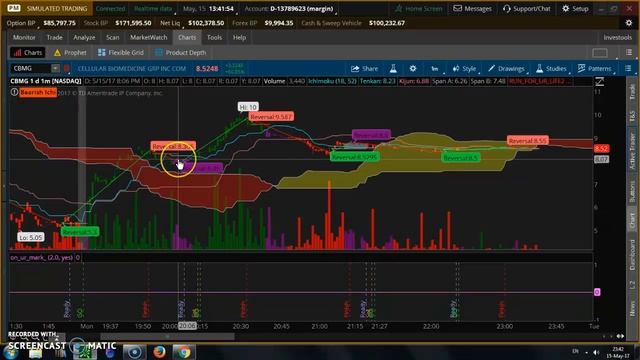This screenshot has width=640, height=360.
Task: Click the 8.52 current price tag
Action: [x=601, y=149]
